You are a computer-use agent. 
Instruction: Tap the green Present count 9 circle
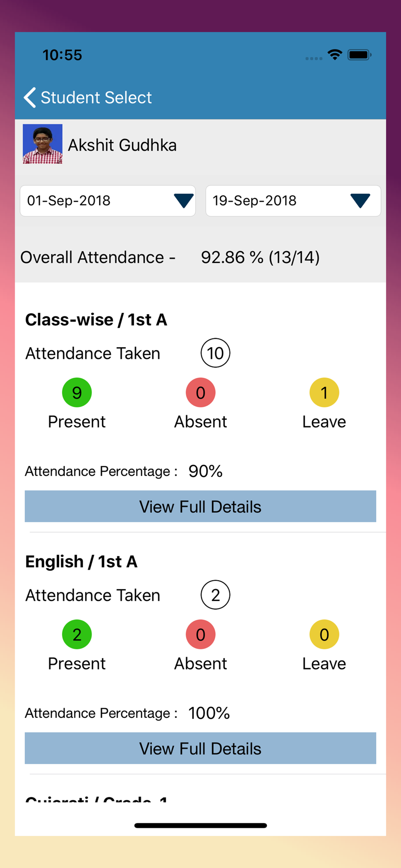77,393
